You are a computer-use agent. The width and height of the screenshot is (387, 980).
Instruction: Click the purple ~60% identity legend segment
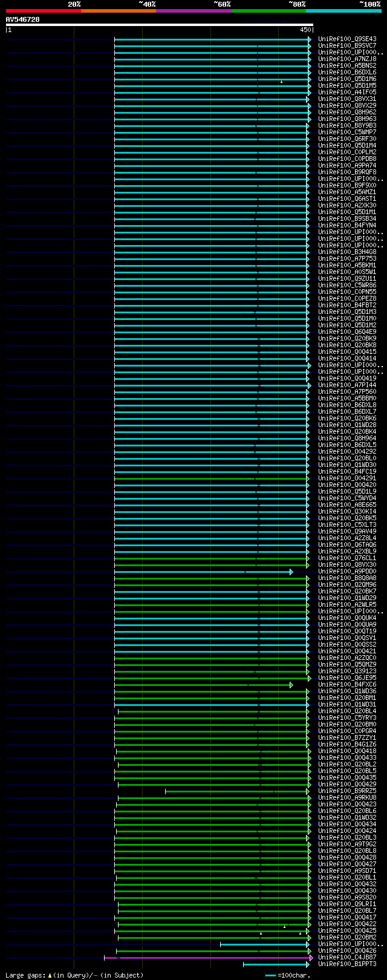point(193,10)
